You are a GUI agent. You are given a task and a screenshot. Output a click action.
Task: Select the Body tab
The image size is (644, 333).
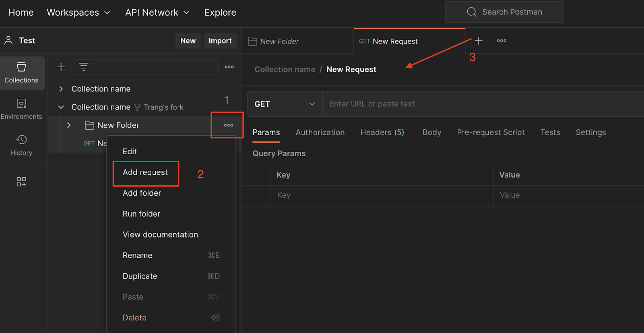point(432,132)
